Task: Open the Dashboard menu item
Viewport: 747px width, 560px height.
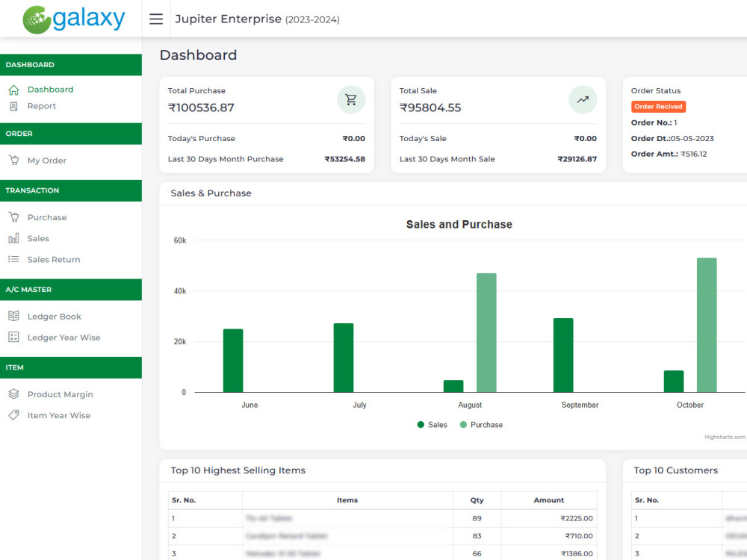Action: click(x=51, y=90)
